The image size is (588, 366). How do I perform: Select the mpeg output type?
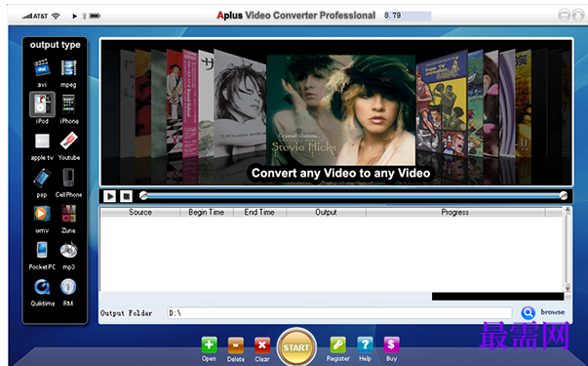coord(68,67)
